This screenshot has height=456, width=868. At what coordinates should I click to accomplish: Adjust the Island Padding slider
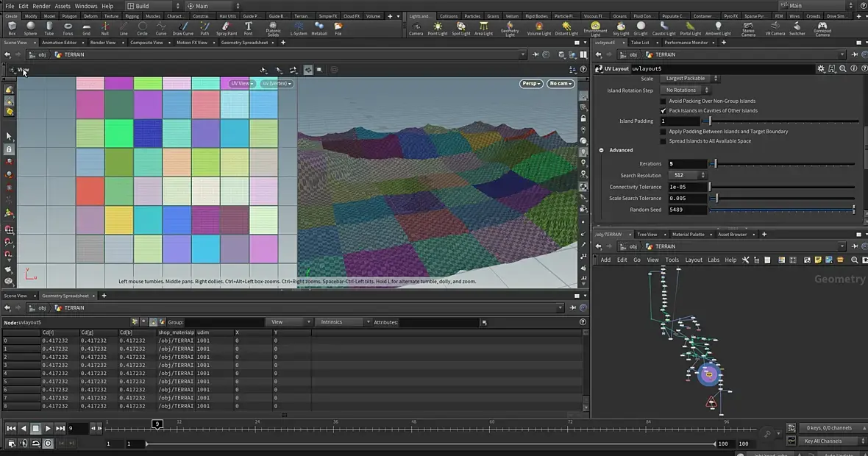coord(710,121)
